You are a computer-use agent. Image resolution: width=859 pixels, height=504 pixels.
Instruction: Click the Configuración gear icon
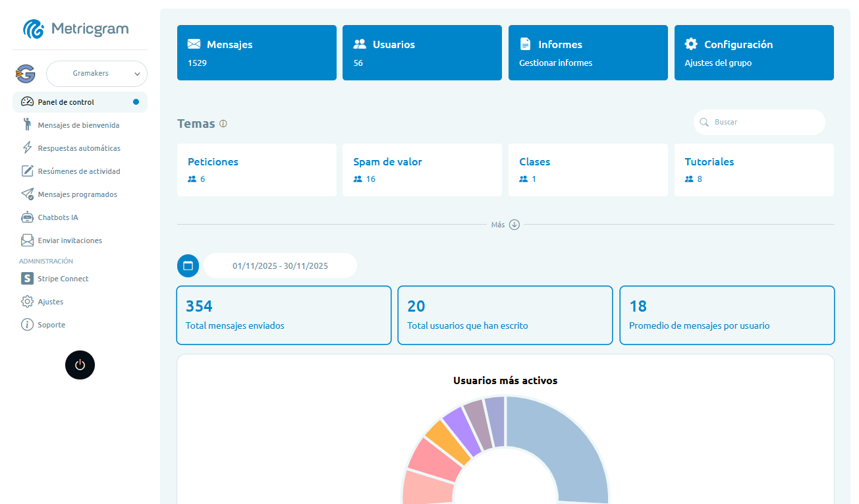coord(690,43)
